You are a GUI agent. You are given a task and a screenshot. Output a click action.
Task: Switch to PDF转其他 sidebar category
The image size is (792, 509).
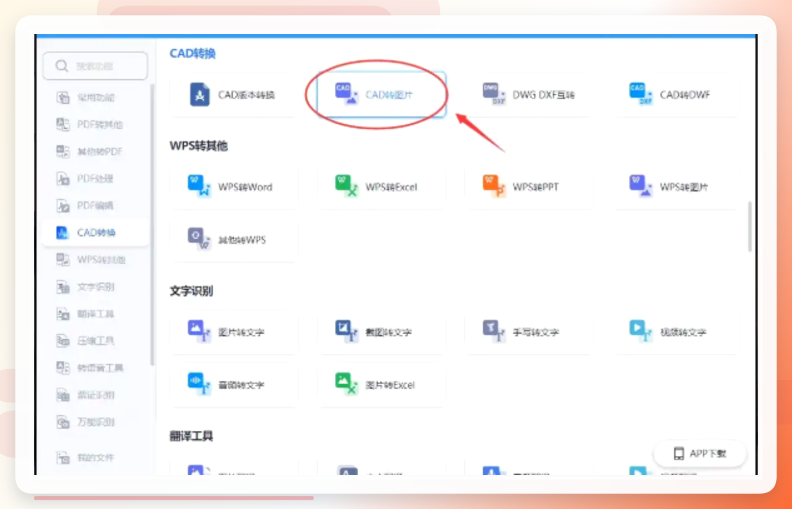(x=95, y=124)
